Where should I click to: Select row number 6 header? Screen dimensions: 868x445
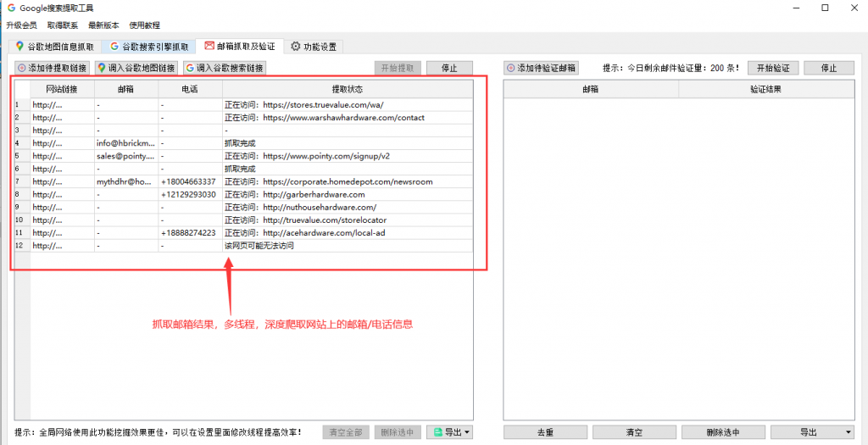click(x=22, y=169)
